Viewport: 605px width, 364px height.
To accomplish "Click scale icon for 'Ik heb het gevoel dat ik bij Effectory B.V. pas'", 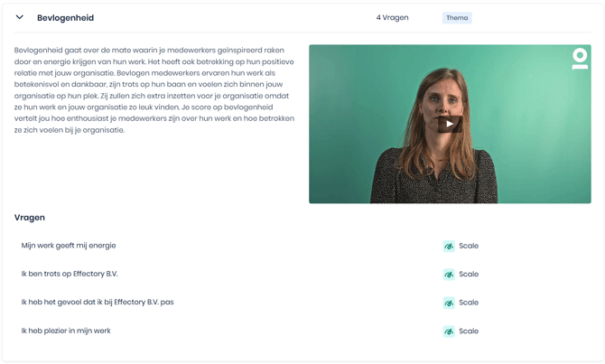I will coord(449,303).
